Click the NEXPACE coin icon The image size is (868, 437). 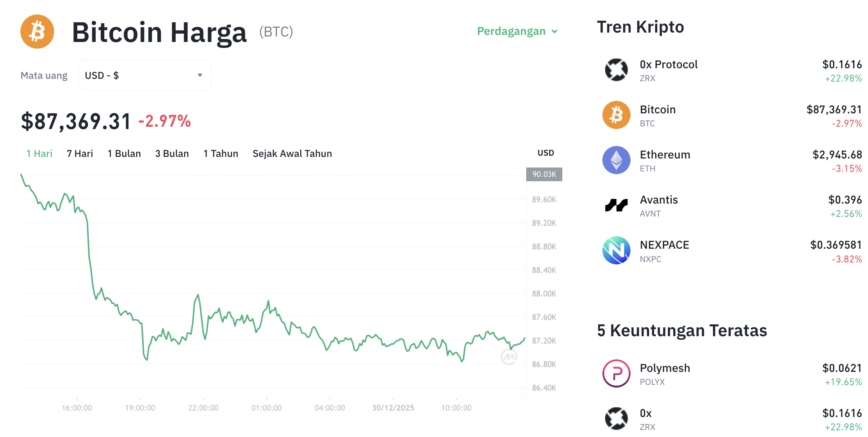point(616,250)
